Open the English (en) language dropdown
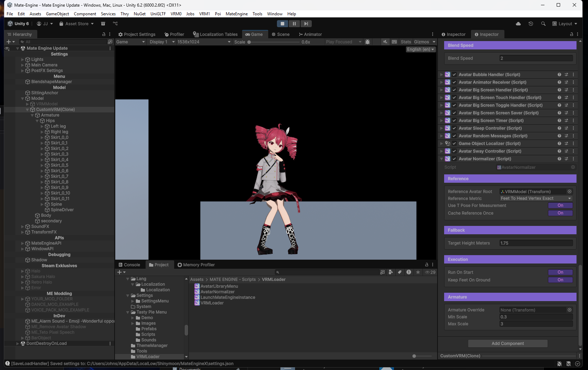The width and height of the screenshot is (588, 370). click(421, 49)
